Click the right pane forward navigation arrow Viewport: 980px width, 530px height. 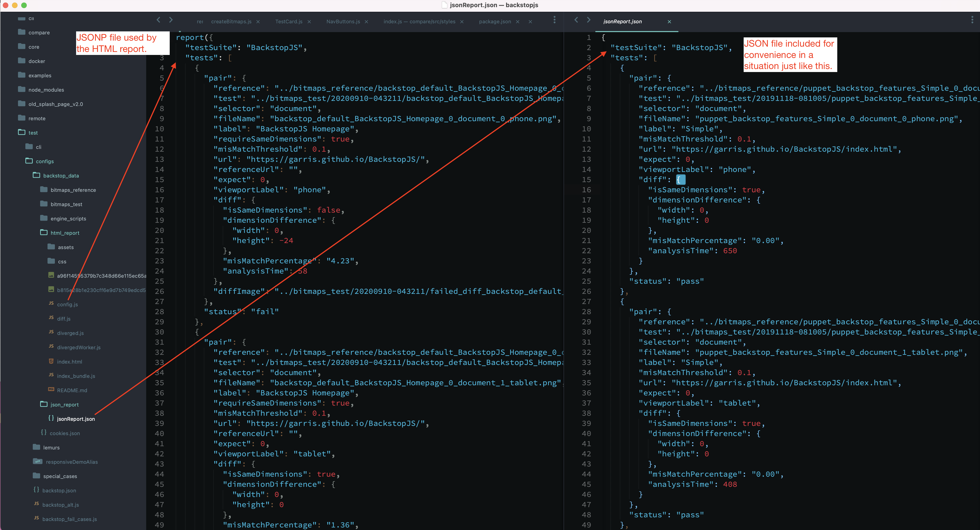588,20
